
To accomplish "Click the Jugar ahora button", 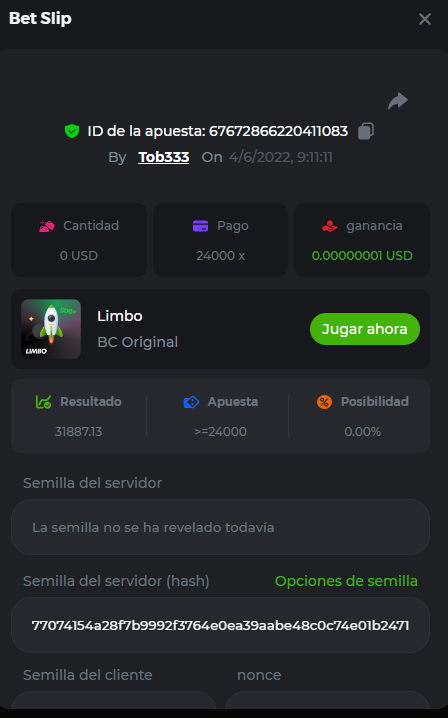I will 365,329.
